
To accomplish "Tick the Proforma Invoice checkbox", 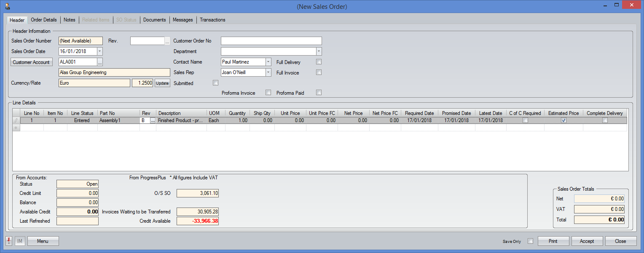I will 268,93.
